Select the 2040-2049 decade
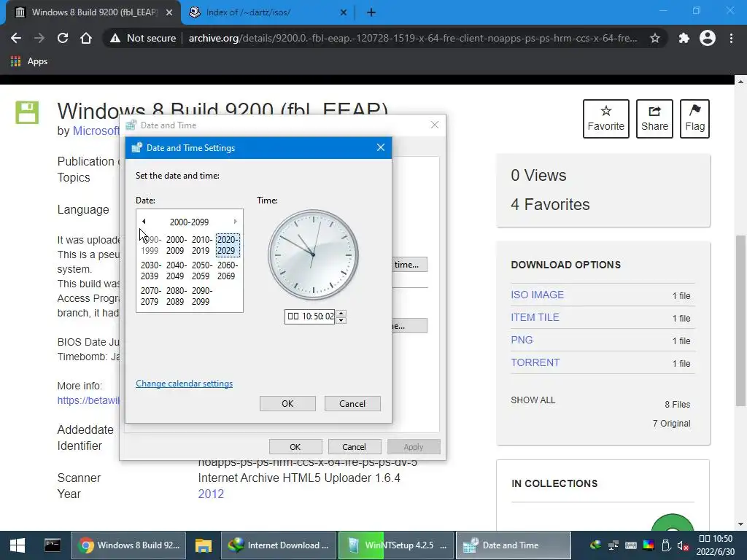This screenshot has width=747, height=560. pyautogui.click(x=176, y=271)
